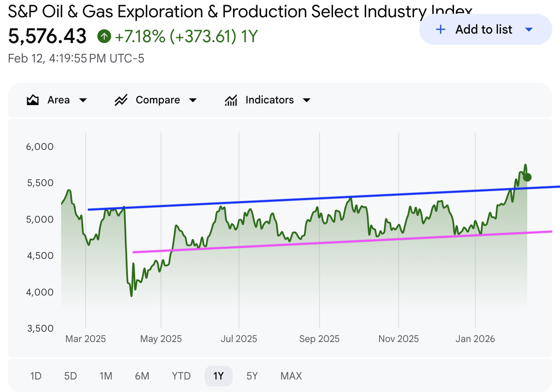Click the Compare lines icon
Viewport: 560px width, 392px height.
coord(121,100)
